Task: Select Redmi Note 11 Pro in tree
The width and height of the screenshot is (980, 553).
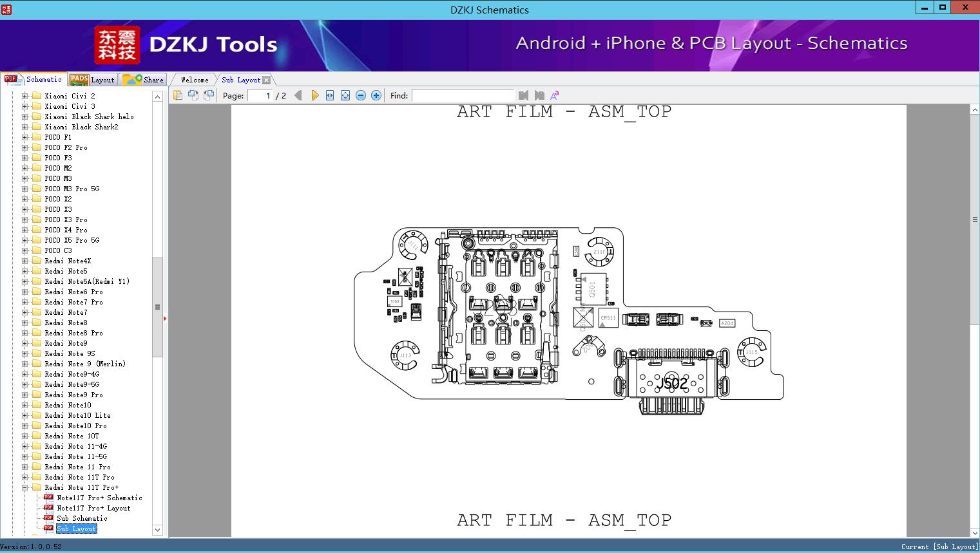Action: (77, 467)
